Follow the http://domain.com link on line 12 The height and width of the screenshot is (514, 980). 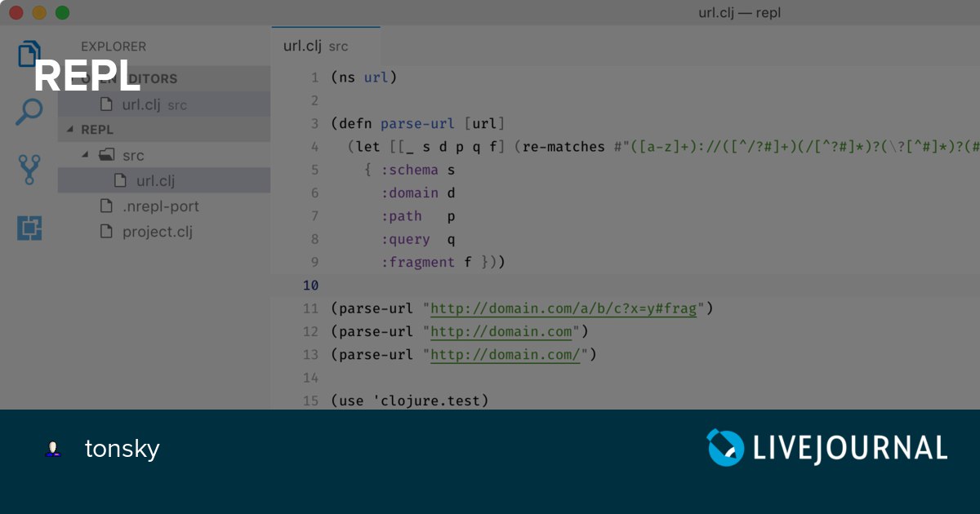tap(501, 331)
